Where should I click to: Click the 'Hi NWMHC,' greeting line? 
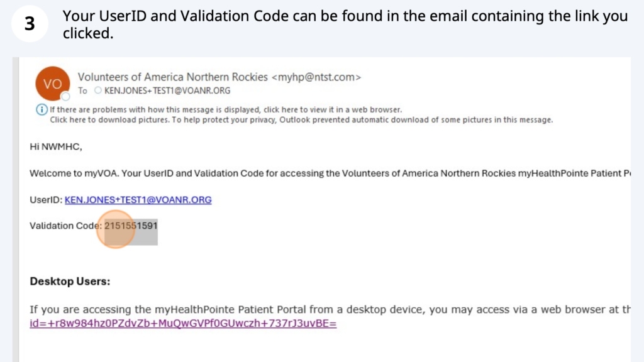pos(56,147)
